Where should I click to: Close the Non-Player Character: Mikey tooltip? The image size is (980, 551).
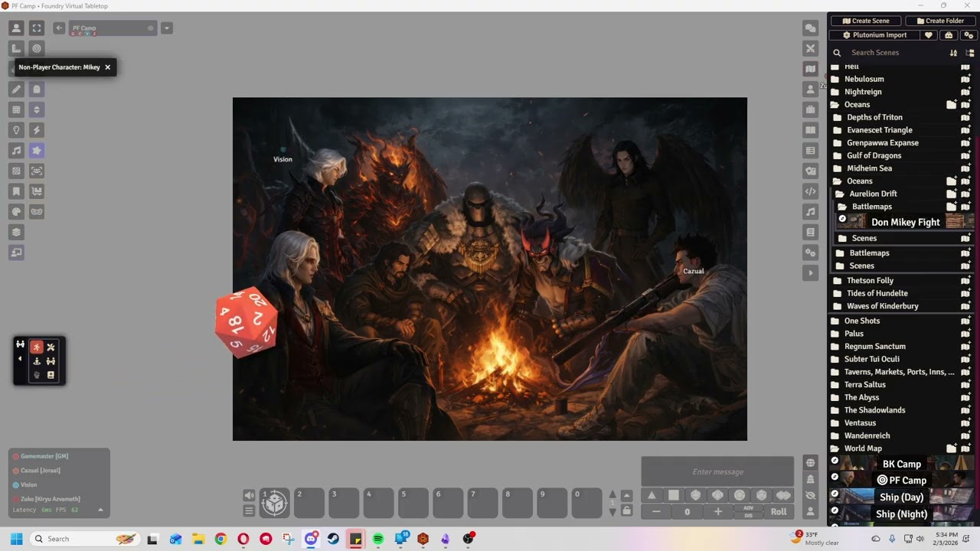[x=107, y=67]
